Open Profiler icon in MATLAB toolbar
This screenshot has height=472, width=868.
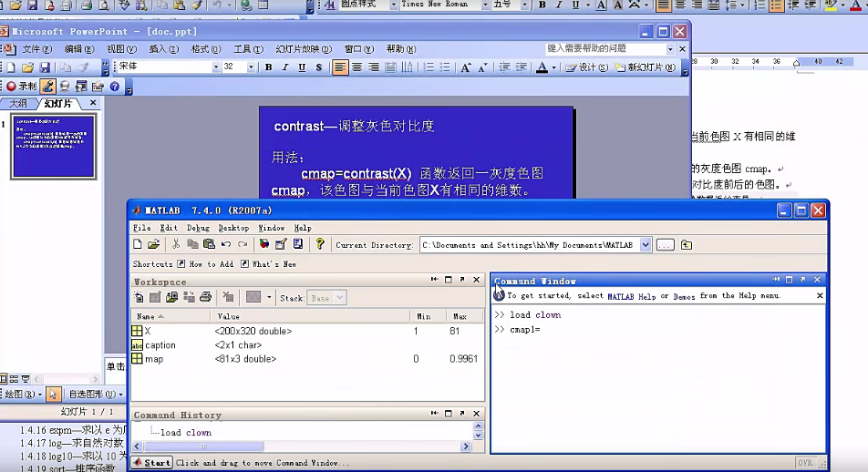[x=298, y=244]
